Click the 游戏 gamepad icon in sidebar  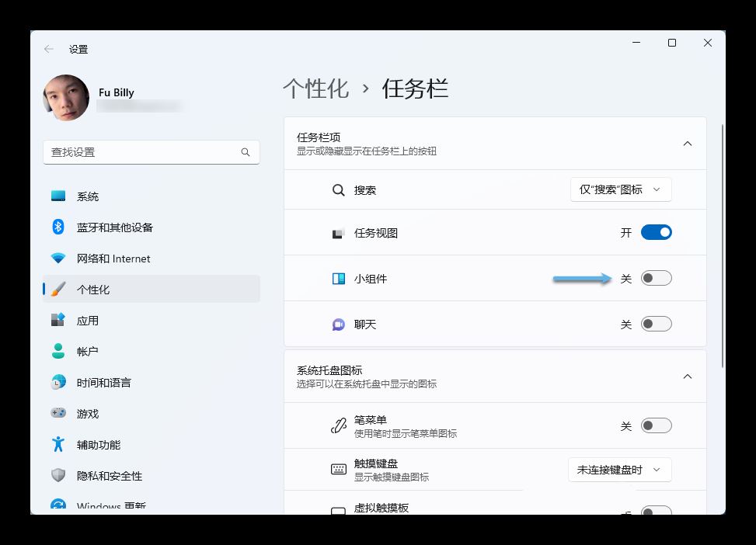58,413
